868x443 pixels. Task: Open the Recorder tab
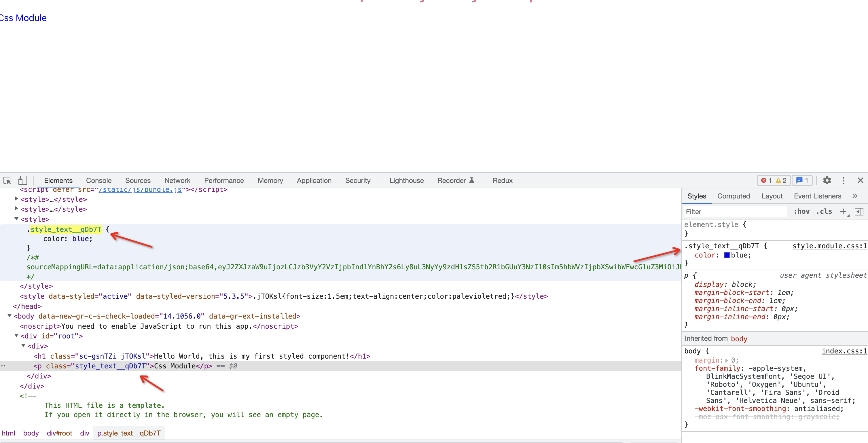pyautogui.click(x=456, y=181)
